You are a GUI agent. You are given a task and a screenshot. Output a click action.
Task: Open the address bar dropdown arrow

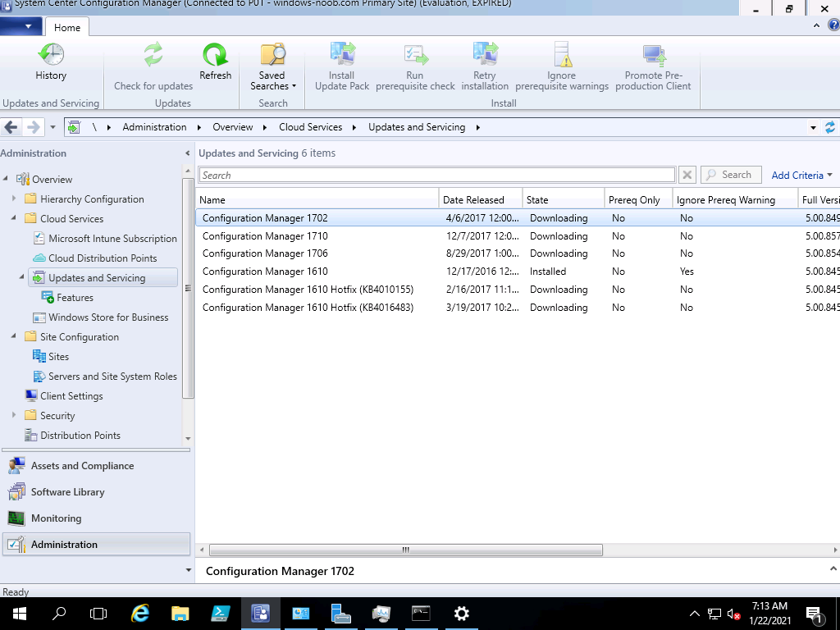tap(813, 127)
